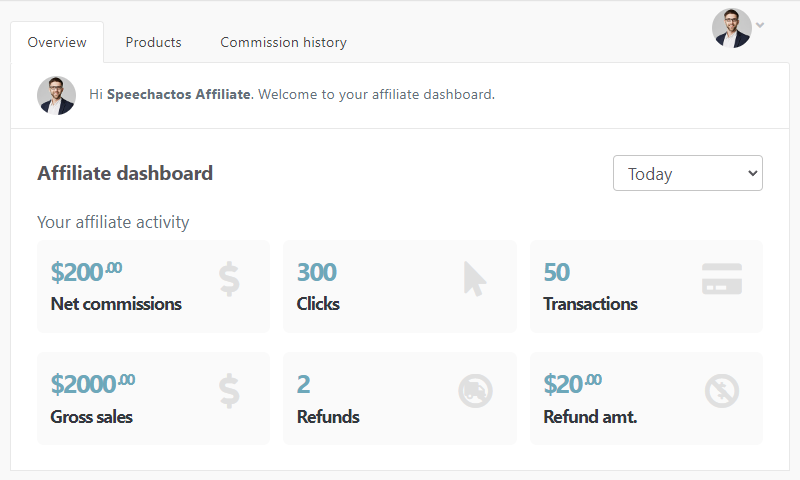Click the $2000.00 Gross sales value
The width and height of the screenshot is (800, 480).
pos(93,384)
